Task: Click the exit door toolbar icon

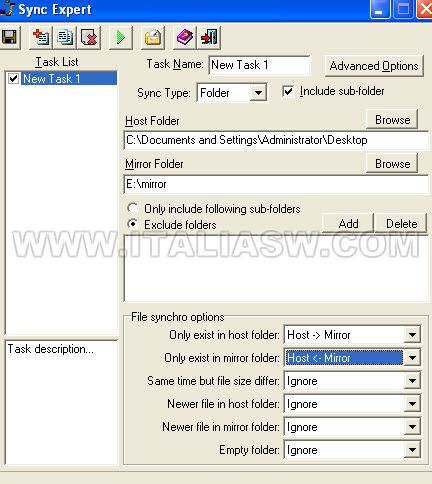Action: (x=209, y=37)
